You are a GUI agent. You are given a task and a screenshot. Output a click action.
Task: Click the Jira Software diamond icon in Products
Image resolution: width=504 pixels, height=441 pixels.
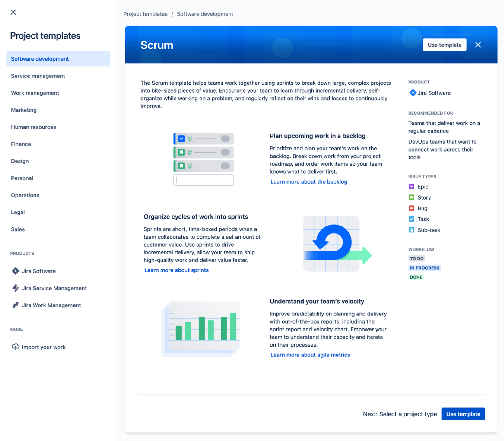[x=15, y=271]
